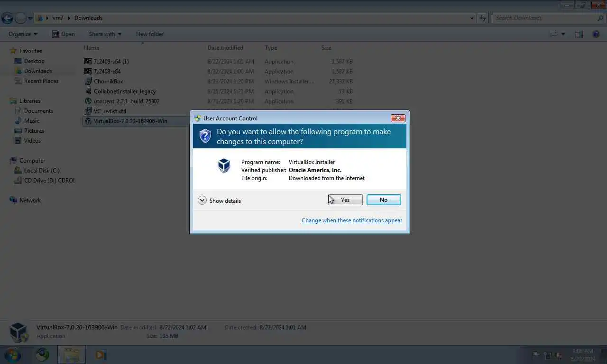Click Yes in User Account Control dialog
This screenshot has width=607, height=364.
click(345, 200)
